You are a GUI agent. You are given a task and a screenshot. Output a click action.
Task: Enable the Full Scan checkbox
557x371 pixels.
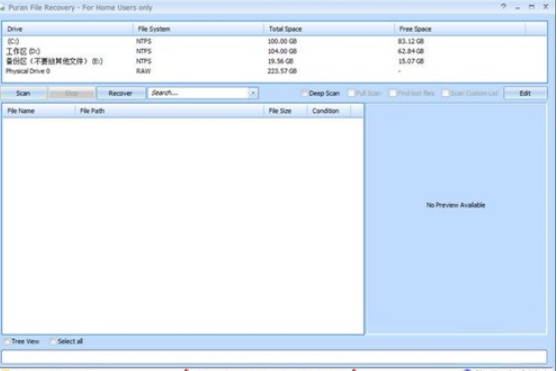coord(351,93)
